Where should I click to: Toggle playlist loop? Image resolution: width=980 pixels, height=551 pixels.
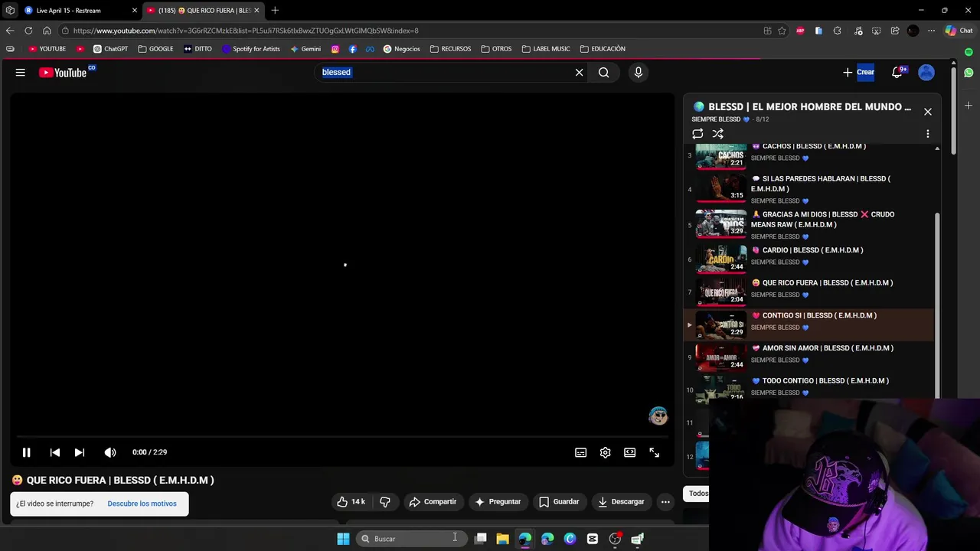pos(697,133)
